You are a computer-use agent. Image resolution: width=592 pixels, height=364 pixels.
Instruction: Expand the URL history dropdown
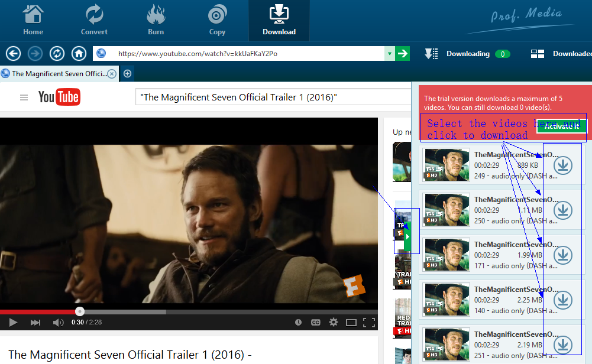(389, 54)
